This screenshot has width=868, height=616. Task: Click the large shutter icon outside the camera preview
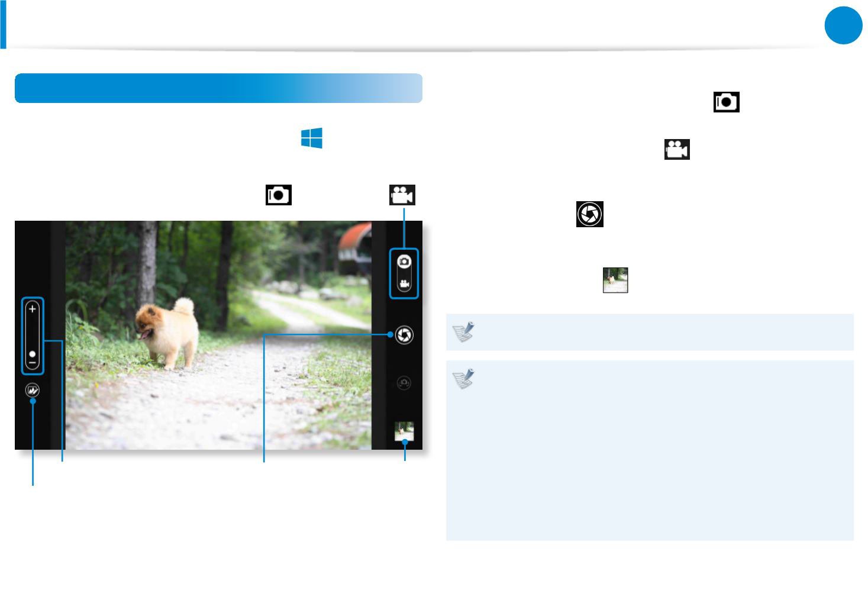(590, 214)
